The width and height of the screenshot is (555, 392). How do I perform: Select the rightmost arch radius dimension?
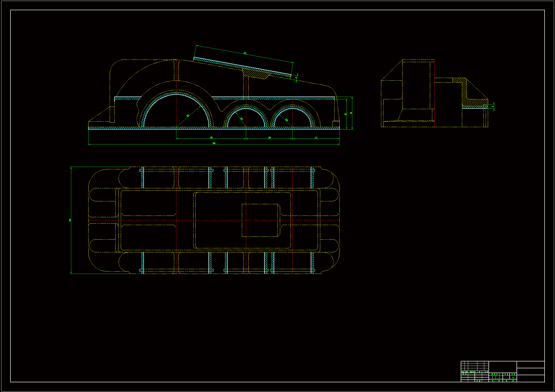287,120
